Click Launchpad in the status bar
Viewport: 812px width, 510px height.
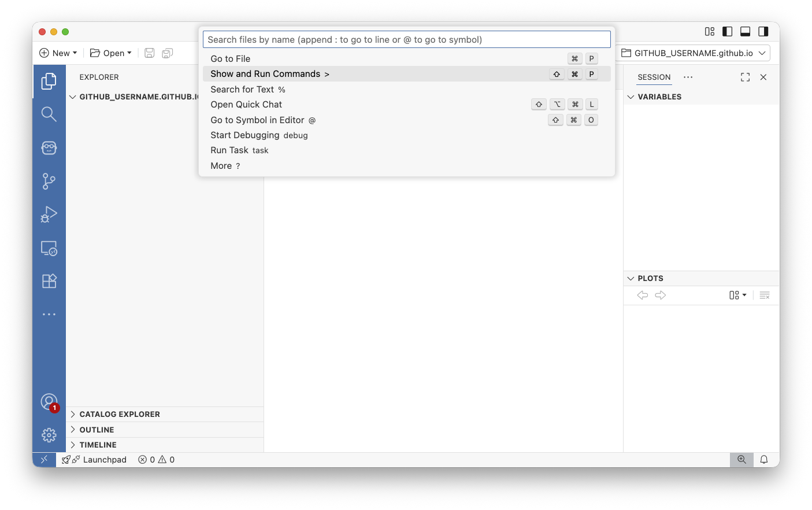(x=95, y=460)
